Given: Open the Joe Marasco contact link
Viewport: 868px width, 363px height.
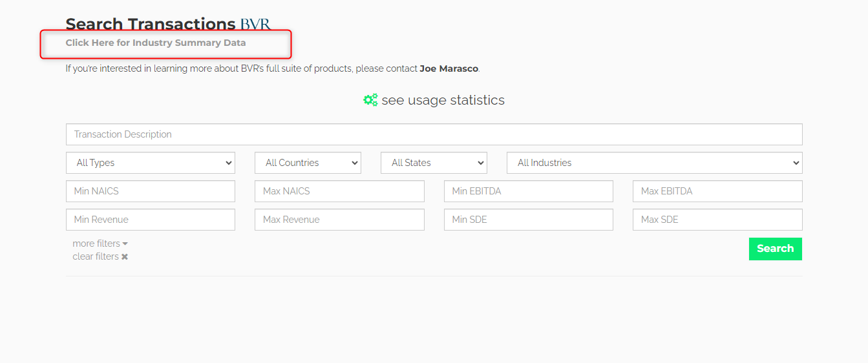Looking at the screenshot, I should coord(449,68).
